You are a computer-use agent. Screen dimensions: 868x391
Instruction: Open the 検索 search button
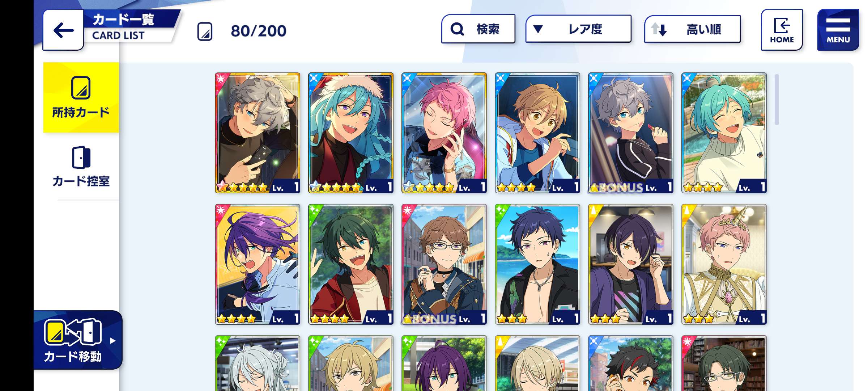[478, 29]
